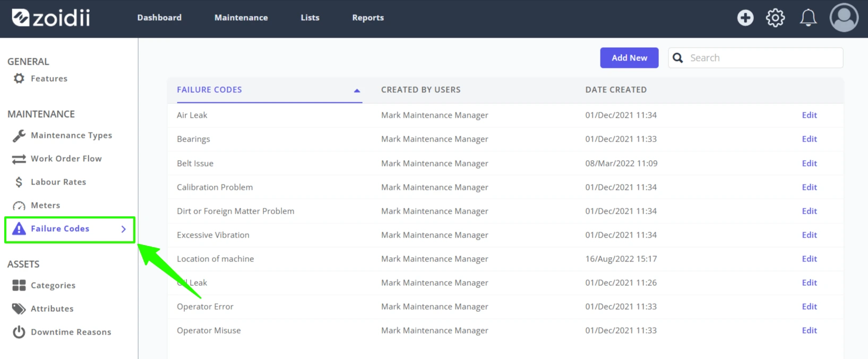
Task: Open the user profile avatar
Action: pos(844,17)
